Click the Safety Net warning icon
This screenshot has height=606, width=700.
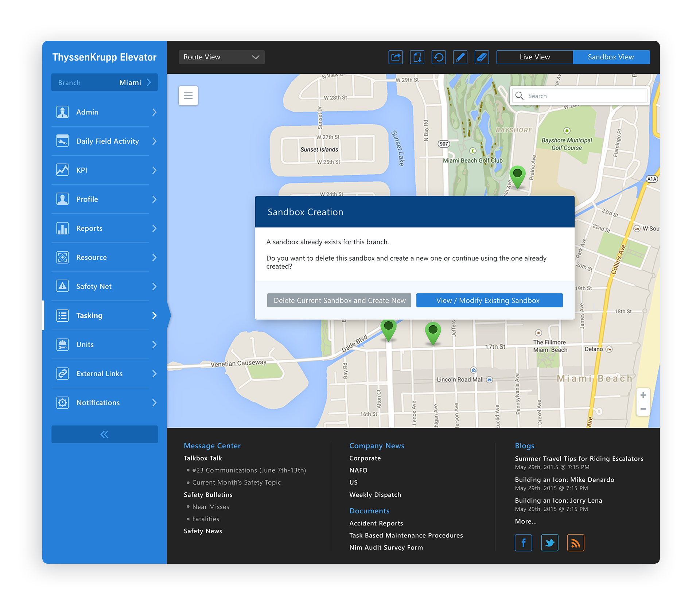[63, 286]
